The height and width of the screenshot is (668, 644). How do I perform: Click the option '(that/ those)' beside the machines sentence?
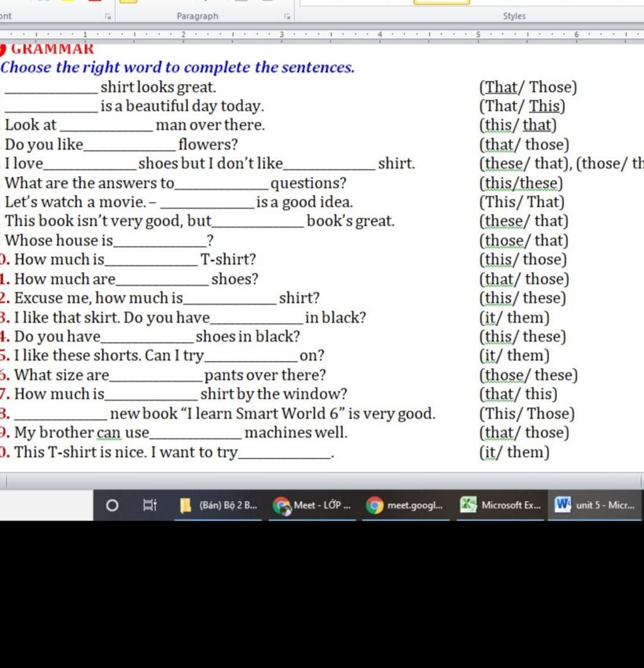click(525, 433)
